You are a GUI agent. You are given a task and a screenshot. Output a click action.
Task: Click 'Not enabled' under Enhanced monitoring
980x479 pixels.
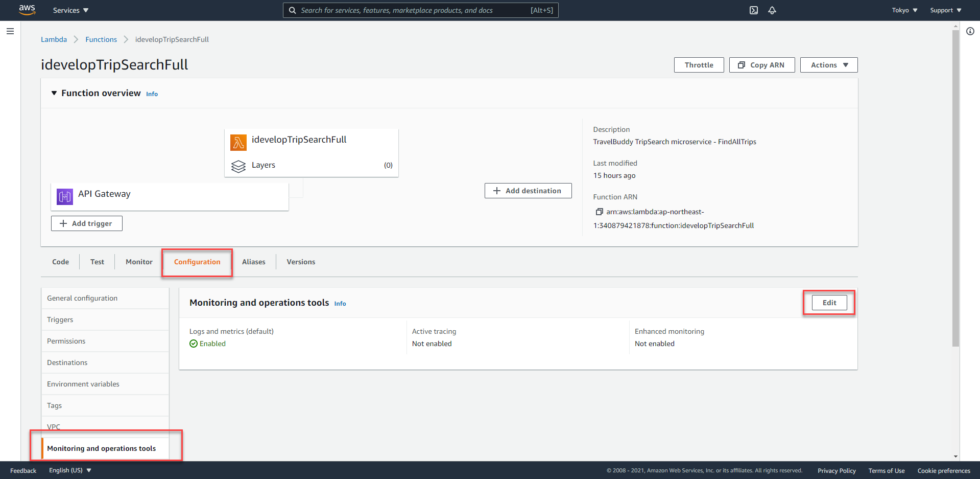pyautogui.click(x=655, y=344)
